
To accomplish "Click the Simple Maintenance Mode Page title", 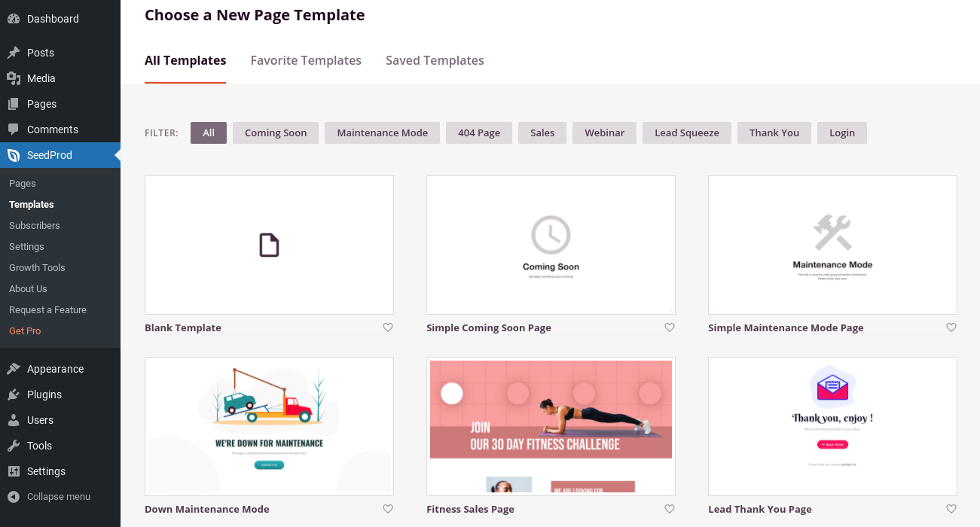I will (786, 328).
